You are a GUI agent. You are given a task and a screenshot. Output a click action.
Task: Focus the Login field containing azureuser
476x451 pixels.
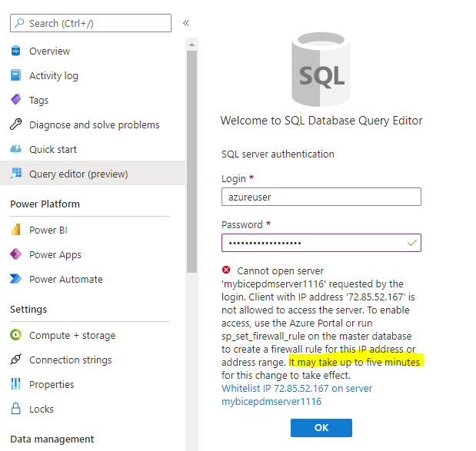click(321, 197)
